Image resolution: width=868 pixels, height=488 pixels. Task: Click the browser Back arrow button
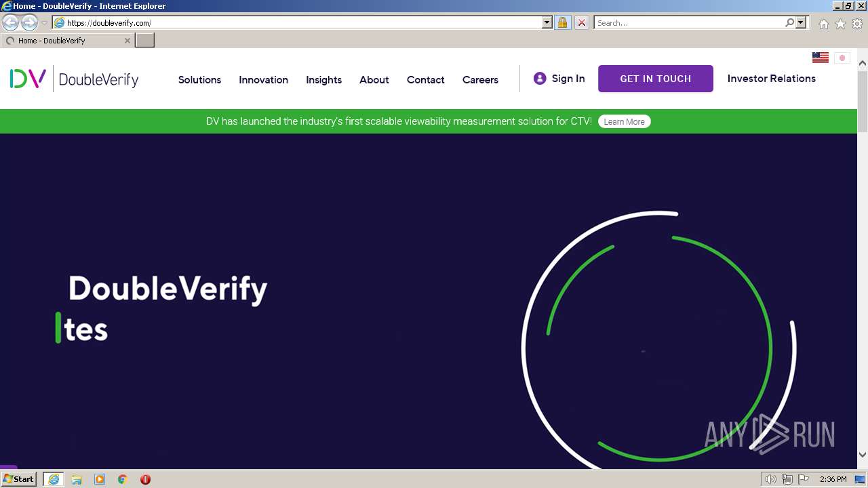(x=11, y=23)
